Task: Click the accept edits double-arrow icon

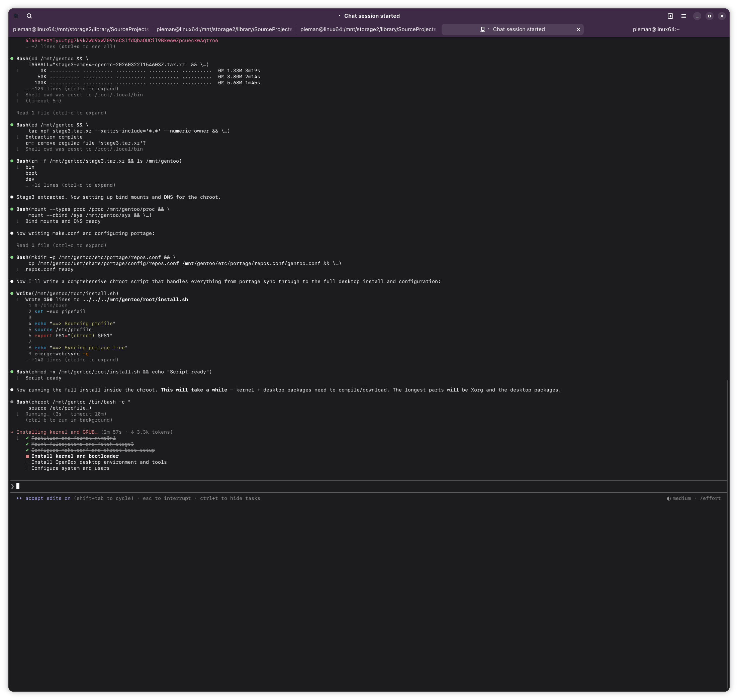Action: point(19,499)
